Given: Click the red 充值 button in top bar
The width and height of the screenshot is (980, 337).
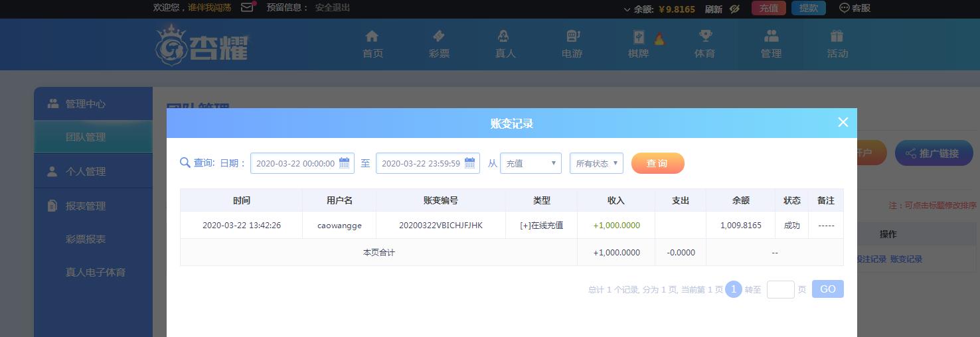Looking at the screenshot, I should [769, 8].
